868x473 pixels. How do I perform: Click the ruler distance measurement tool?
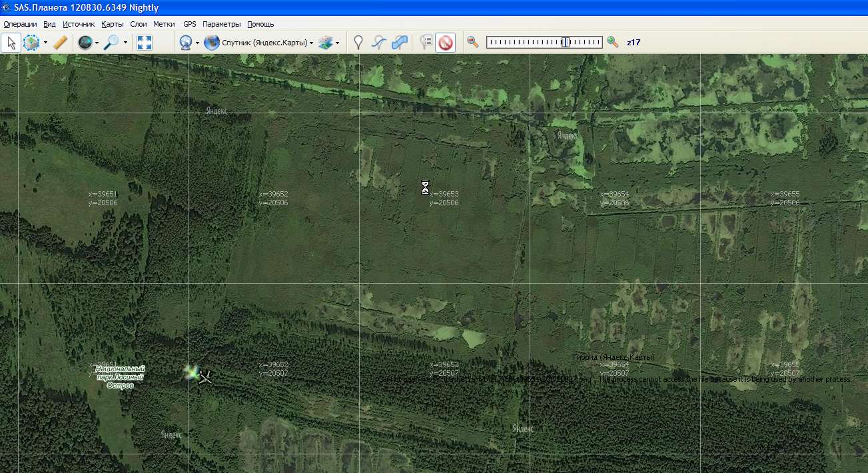(61, 43)
